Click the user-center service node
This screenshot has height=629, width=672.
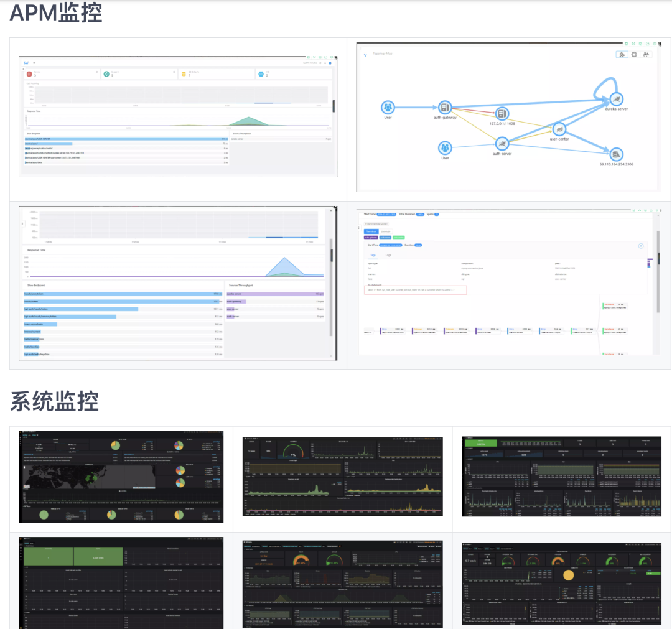point(559,129)
